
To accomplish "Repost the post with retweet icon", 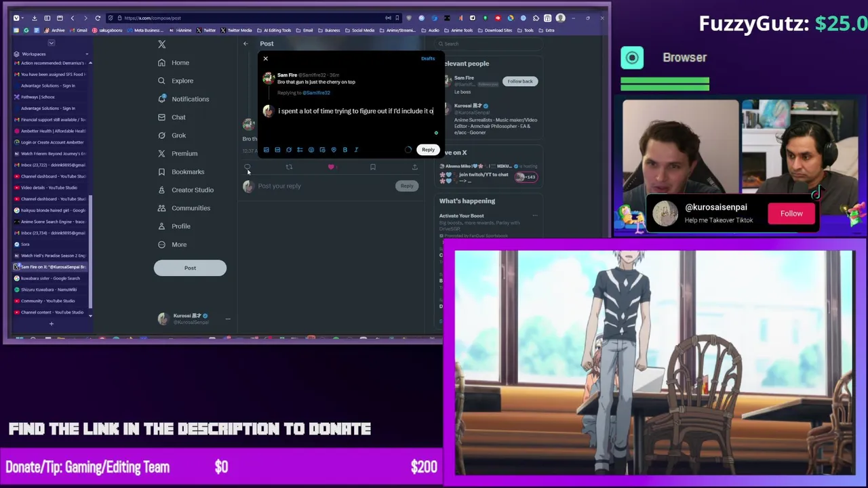I will pyautogui.click(x=289, y=167).
